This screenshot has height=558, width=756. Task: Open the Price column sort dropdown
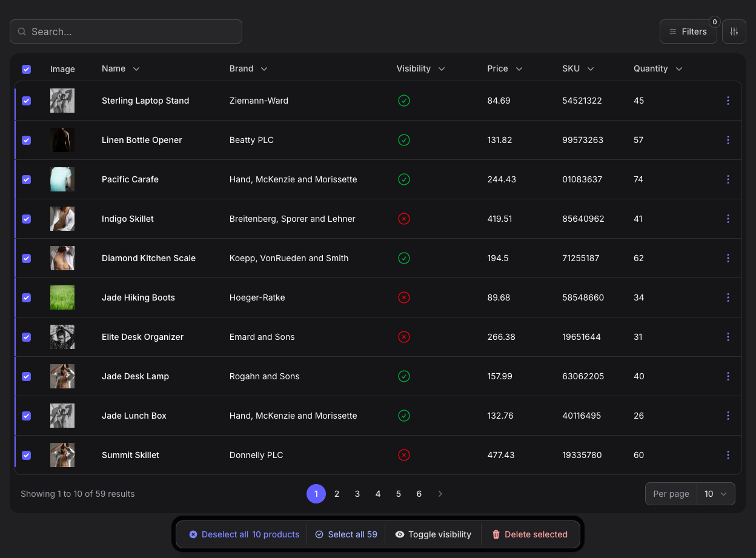519,69
